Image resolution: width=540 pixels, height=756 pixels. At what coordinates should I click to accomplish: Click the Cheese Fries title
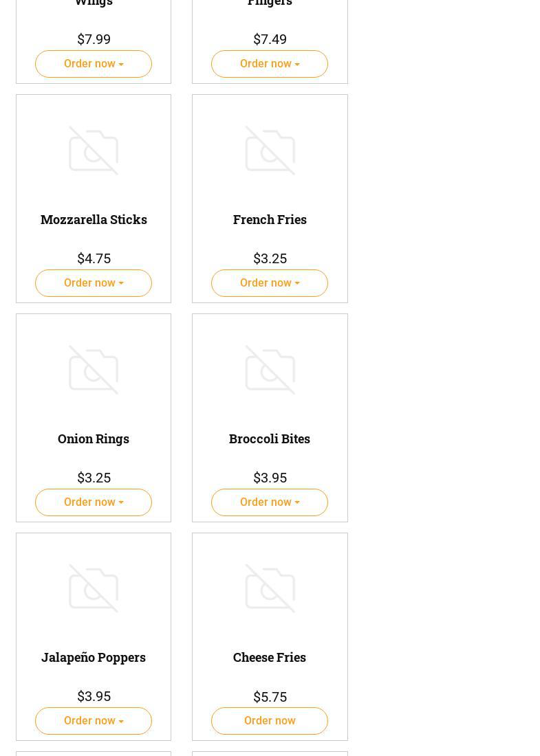pyautogui.click(x=270, y=657)
